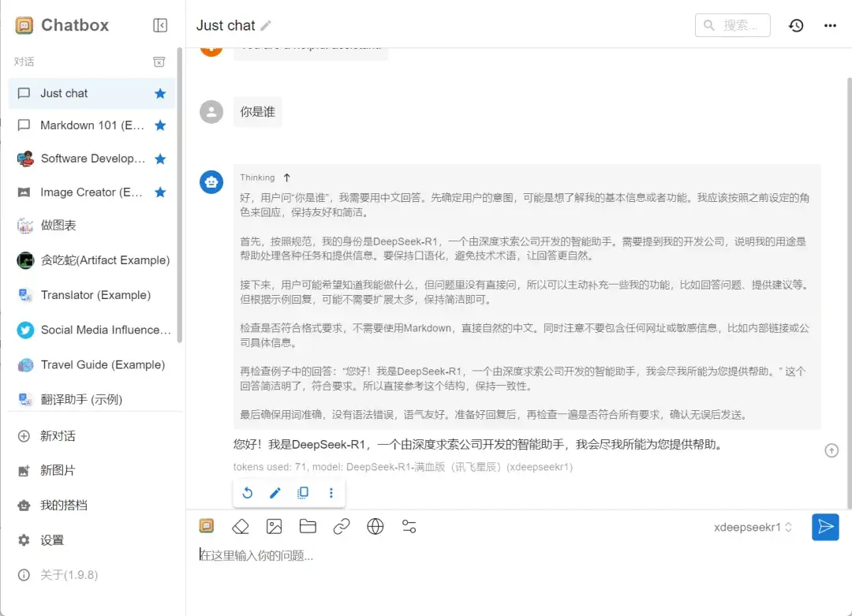The width and height of the screenshot is (852, 616).
Task: Open the Markdown 101 conversation
Action: pos(92,125)
